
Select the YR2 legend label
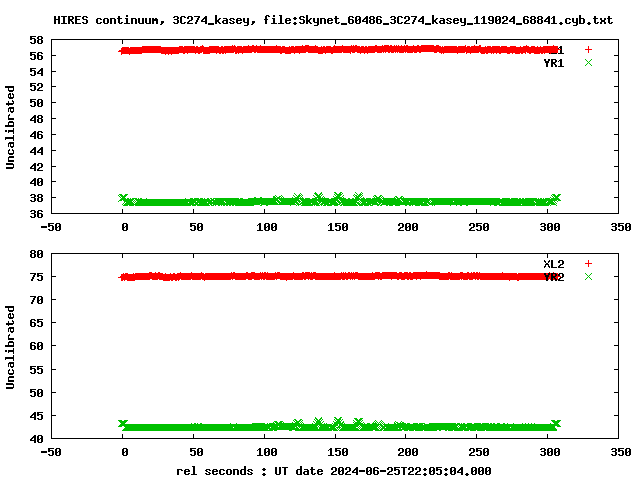pyautogui.click(x=554, y=277)
